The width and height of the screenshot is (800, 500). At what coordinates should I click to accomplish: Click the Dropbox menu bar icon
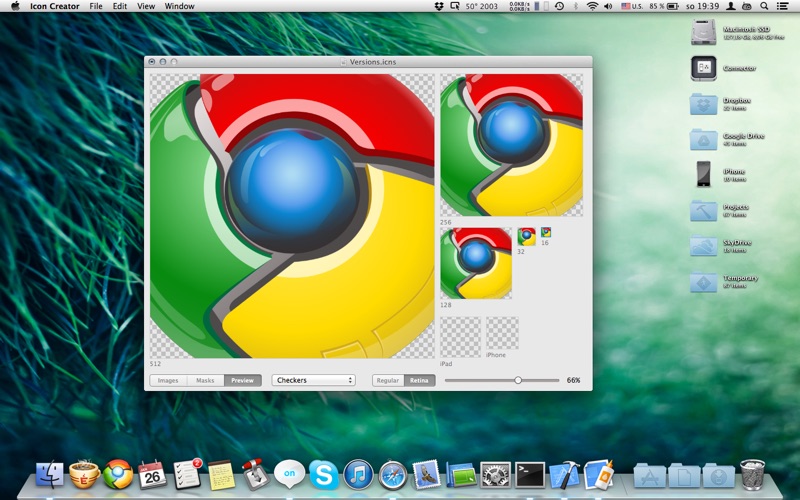439,6
